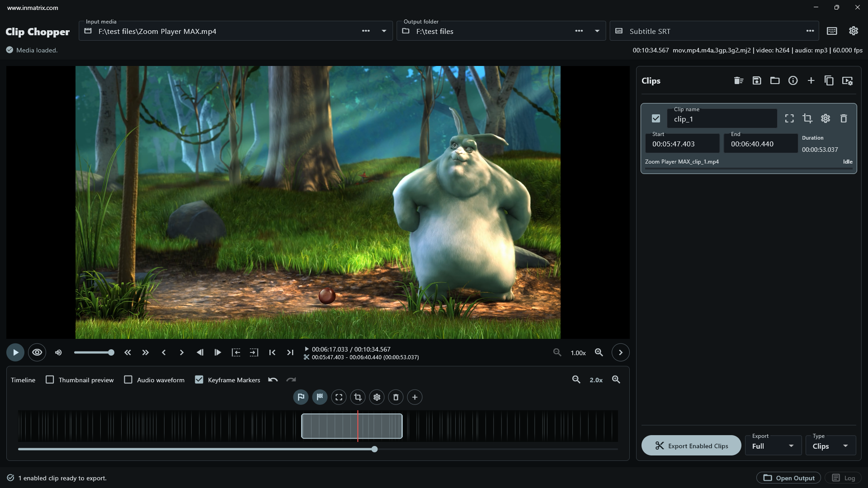Set clip start flag on timeline
Viewport: 868px width, 488px height.
[301, 397]
